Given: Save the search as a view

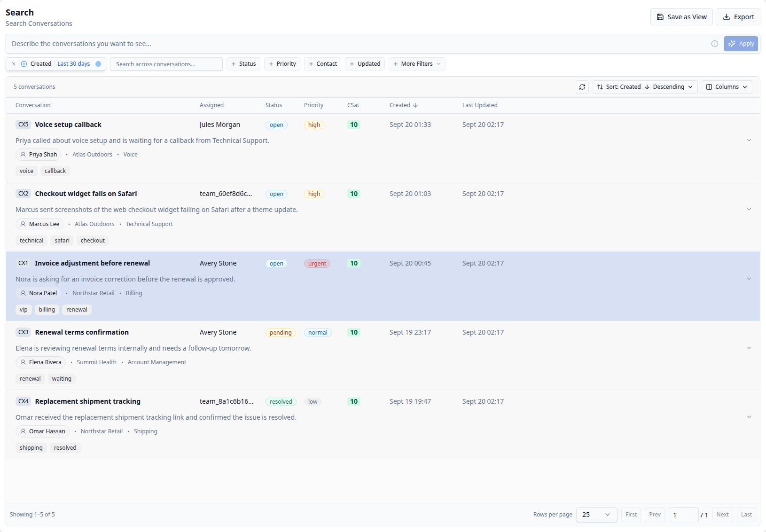Looking at the screenshot, I should 681,17.
